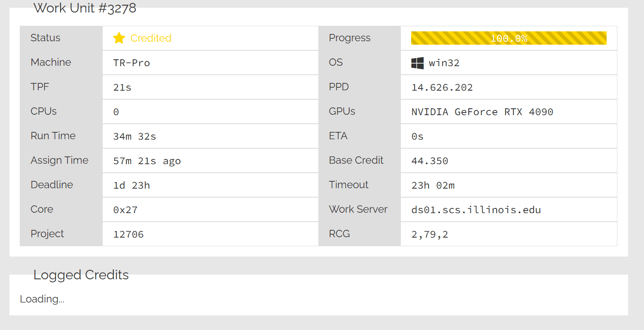
Task: Select the TR-Pro machine name
Action: point(131,63)
